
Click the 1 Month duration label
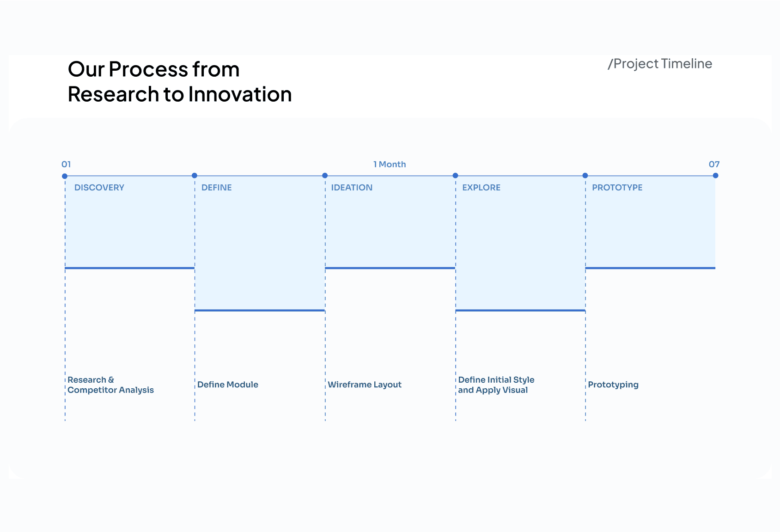[x=390, y=165]
